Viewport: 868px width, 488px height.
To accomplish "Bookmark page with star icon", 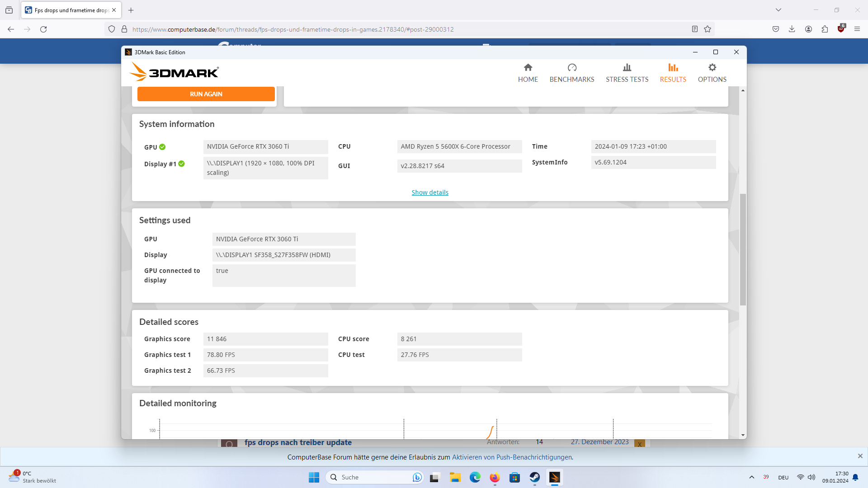I will tap(708, 29).
